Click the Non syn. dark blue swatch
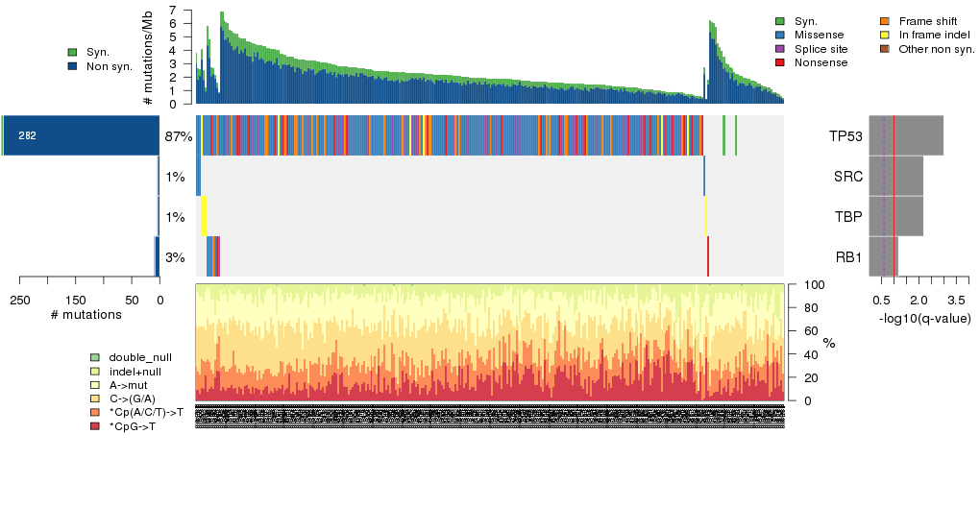Screen dimensions: 980x507 pyautogui.click(x=72, y=66)
